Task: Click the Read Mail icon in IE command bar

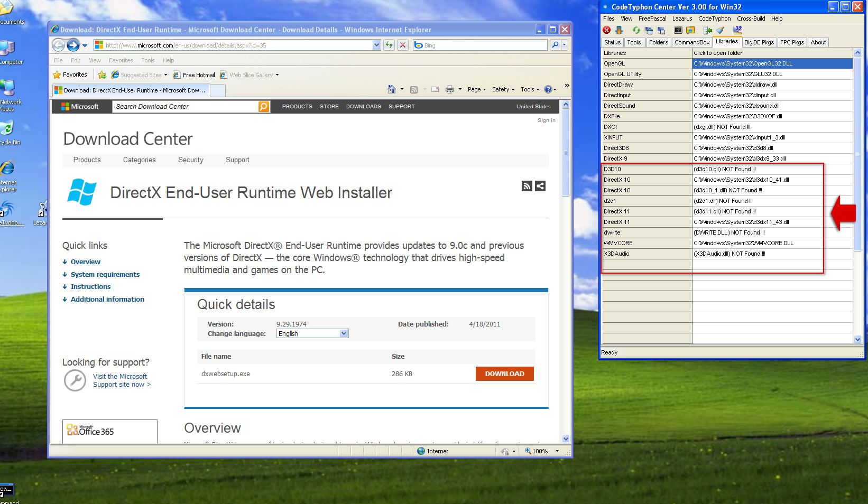Action: pyautogui.click(x=435, y=89)
